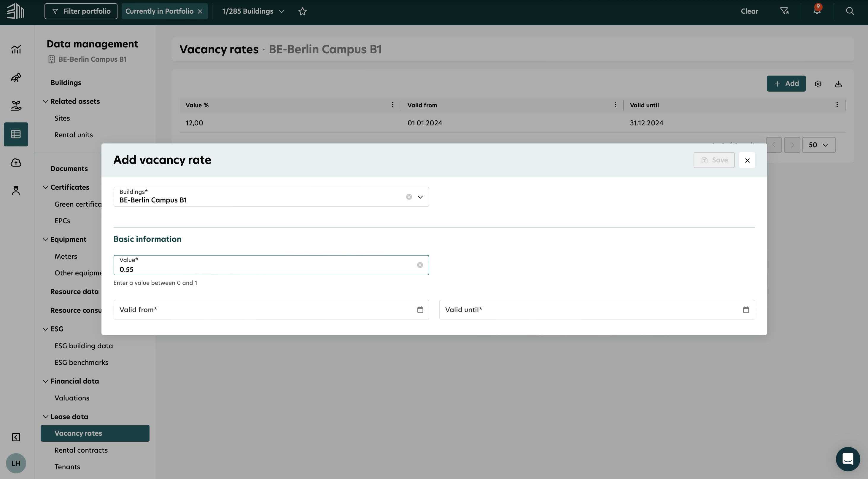Select ESG benchmarks menu item
This screenshot has width=868, height=479.
pos(81,363)
